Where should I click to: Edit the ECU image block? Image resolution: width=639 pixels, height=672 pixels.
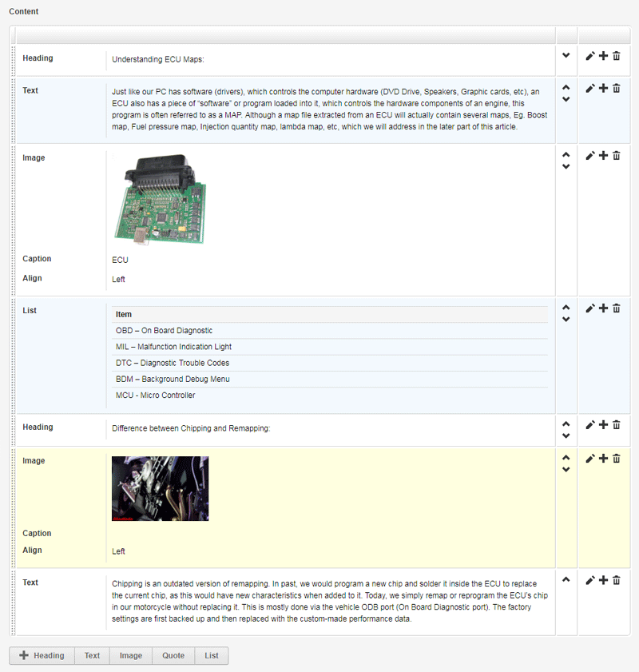590,156
